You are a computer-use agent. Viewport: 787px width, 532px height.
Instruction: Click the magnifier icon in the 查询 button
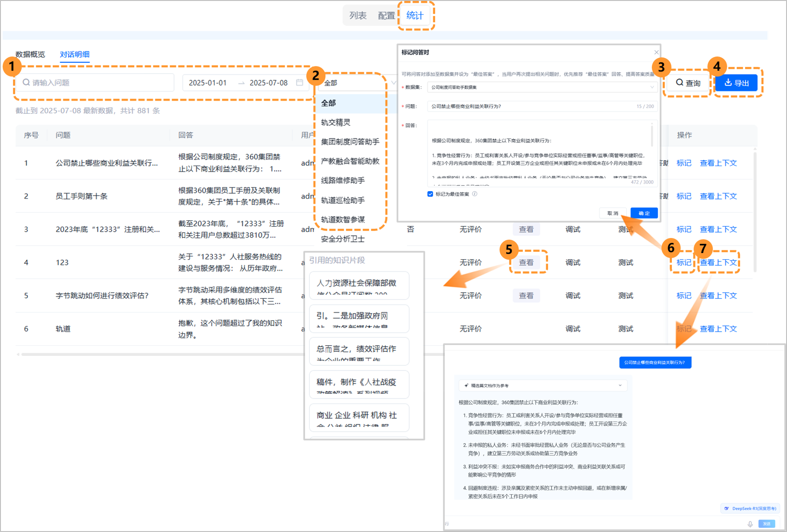click(x=681, y=83)
